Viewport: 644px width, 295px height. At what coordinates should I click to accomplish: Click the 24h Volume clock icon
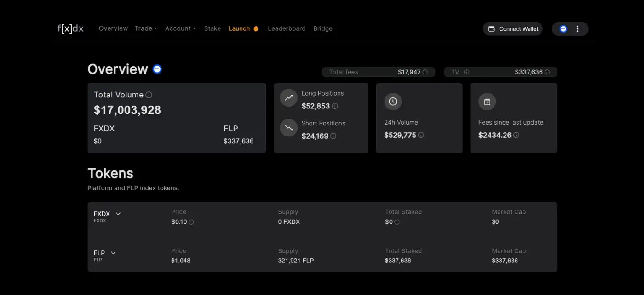393,102
